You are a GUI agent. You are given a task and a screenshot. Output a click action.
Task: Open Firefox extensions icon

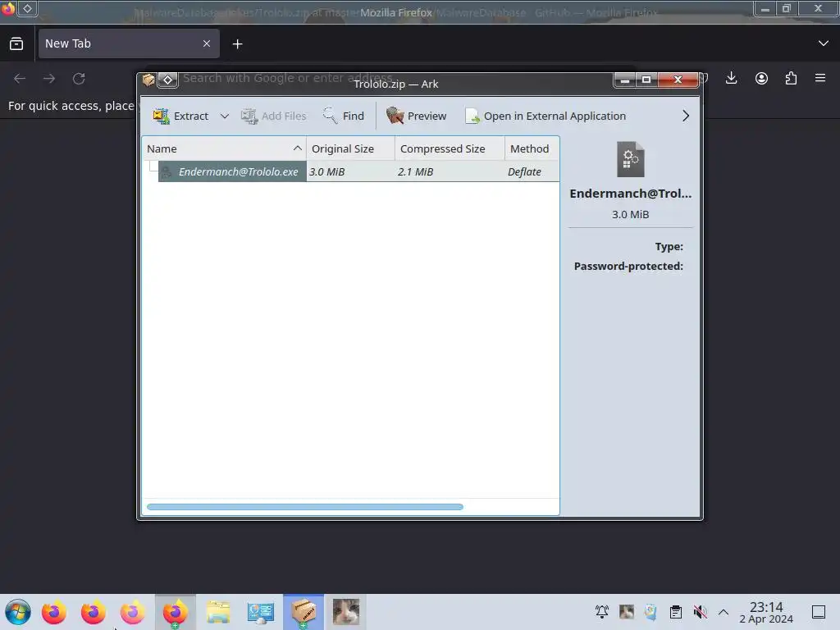click(791, 78)
